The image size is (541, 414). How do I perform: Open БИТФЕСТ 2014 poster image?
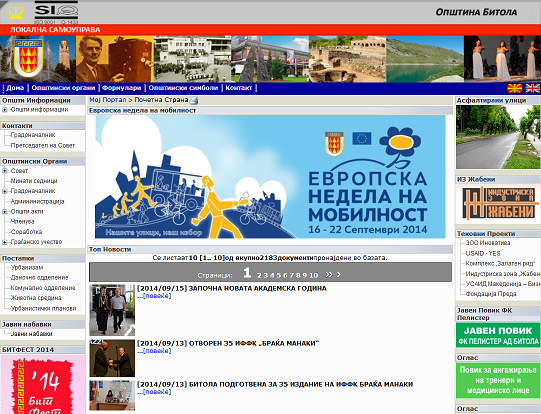42,385
